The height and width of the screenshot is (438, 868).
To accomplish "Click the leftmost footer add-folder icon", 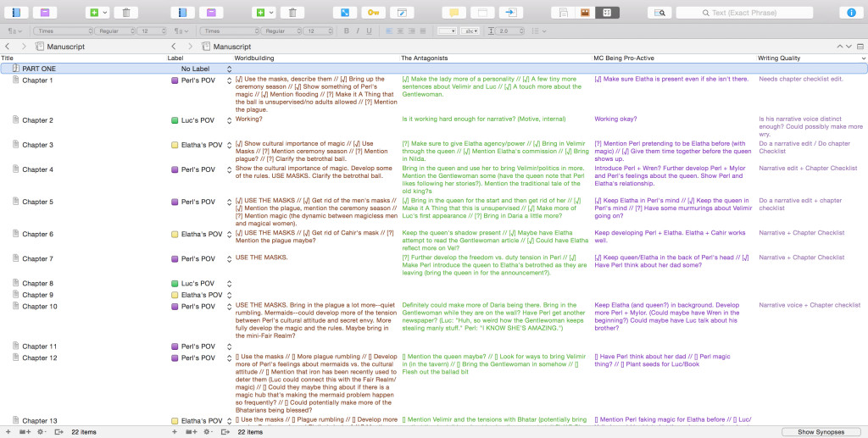I will [x=25, y=432].
